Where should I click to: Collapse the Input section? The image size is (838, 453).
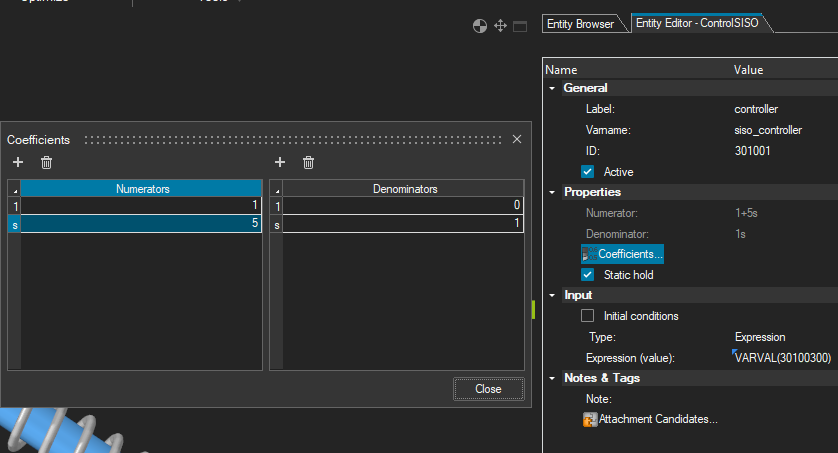click(x=552, y=295)
